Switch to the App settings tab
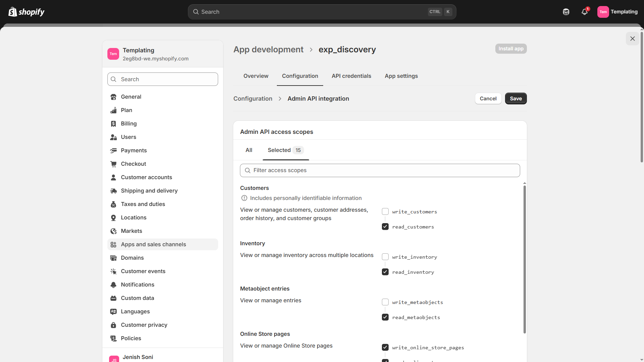Screen dimensions: 644x362 tap(401, 76)
